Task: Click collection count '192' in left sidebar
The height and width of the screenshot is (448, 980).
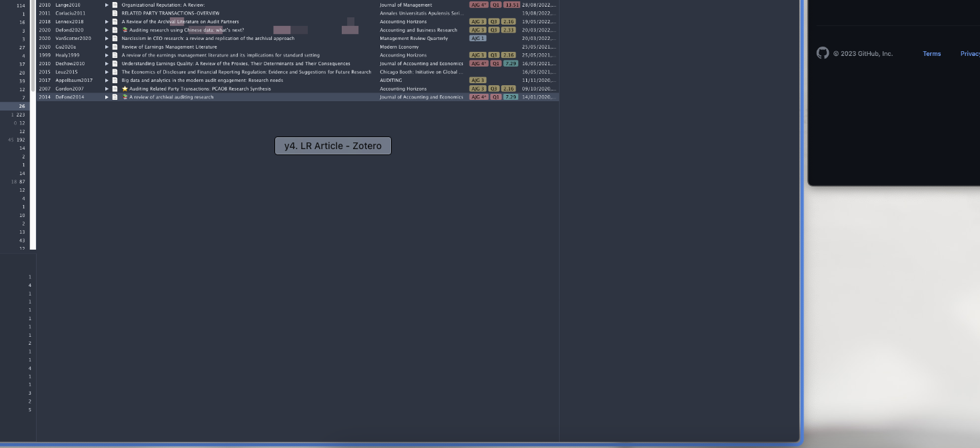Action: click(21, 140)
